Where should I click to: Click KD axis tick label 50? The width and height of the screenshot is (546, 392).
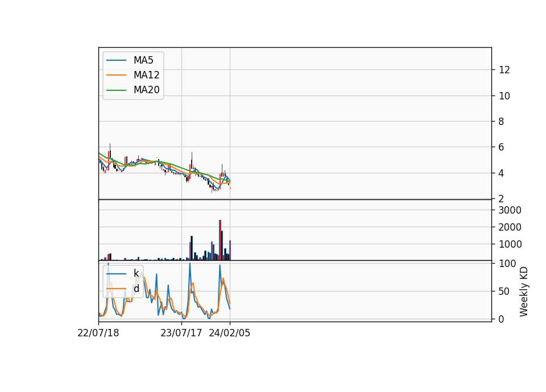click(x=504, y=291)
